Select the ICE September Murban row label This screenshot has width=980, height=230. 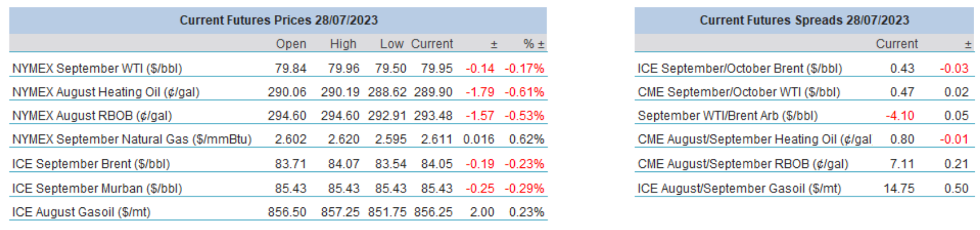[97, 188]
